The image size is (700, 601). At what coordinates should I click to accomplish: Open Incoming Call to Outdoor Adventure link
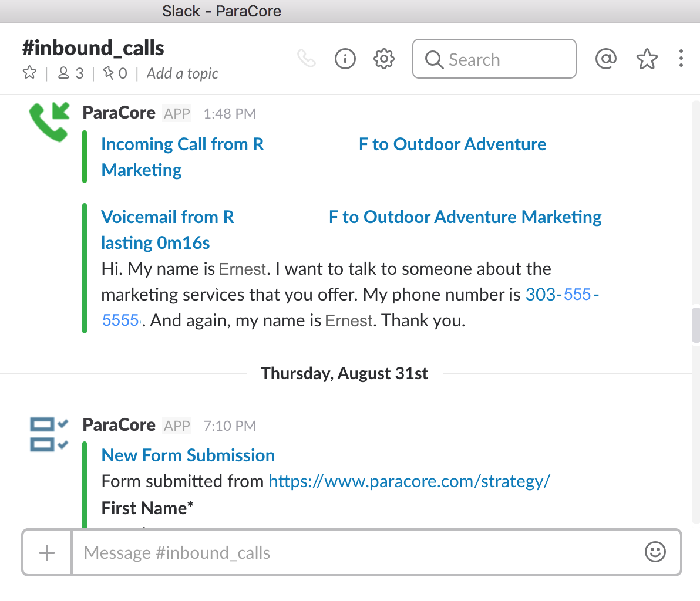pos(323,157)
